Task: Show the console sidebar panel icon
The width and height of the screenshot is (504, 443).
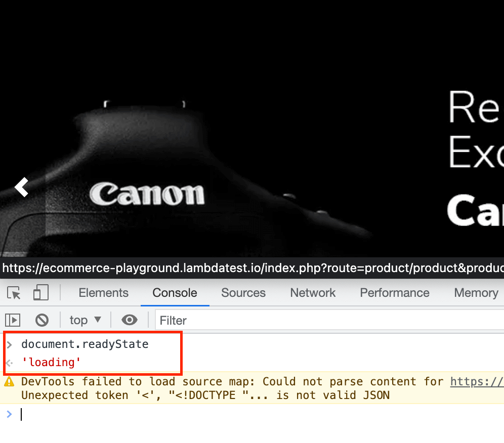Action: click(13, 320)
